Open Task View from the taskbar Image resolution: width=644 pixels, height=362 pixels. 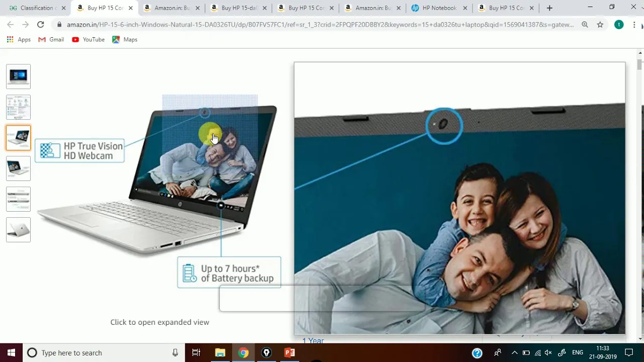(196, 352)
